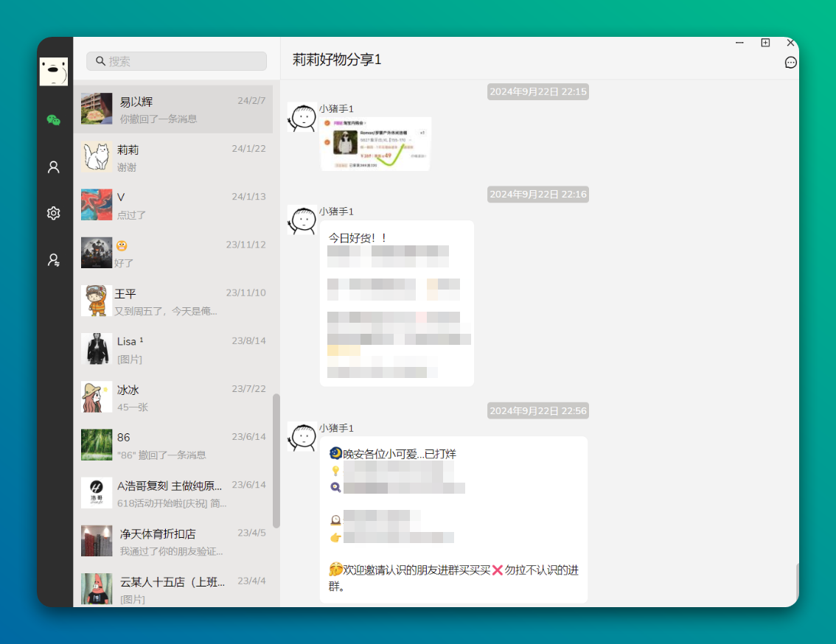Click the 22:15 timestamp label

point(538,91)
